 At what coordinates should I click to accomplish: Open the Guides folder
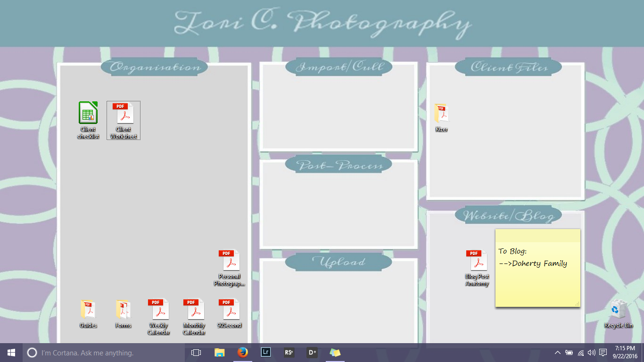click(88, 313)
